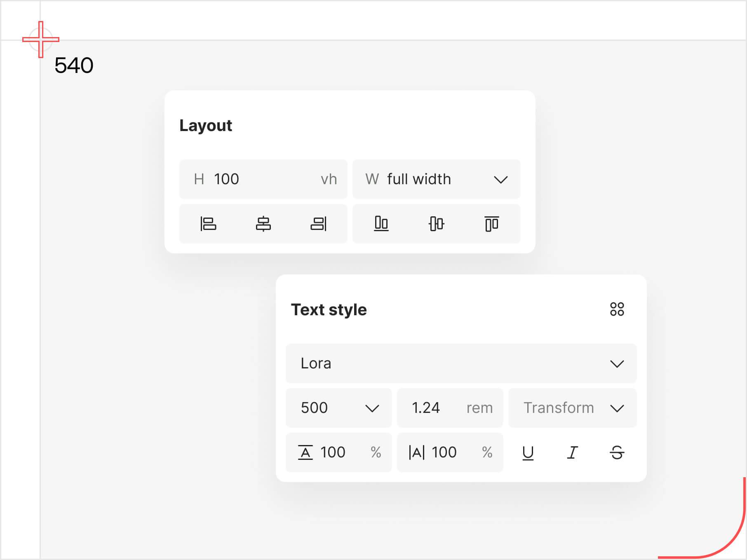Edit the line height 100 % field
Image resolution: width=747 pixels, height=560 pixels.
click(338, 452)
